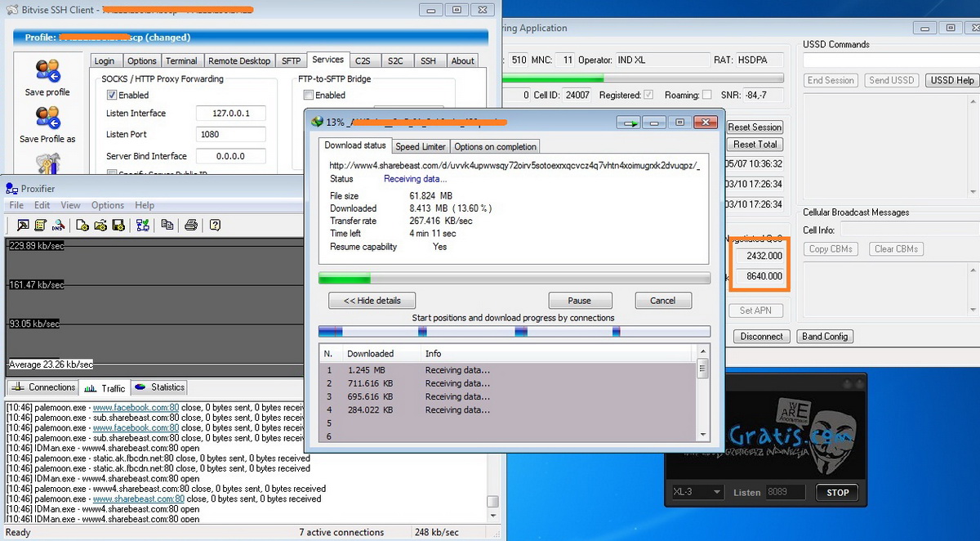This screenshot has height=541, width=980.
Task: Select connection row with 1.245 MB downloaded
Action: point(508,370)
